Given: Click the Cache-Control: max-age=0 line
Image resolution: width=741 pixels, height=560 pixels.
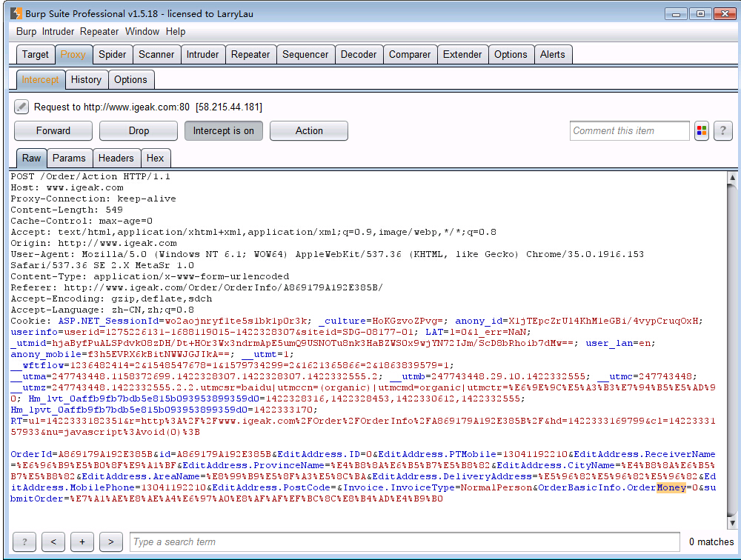Looking at the screenshot, I should click(82, 221).
